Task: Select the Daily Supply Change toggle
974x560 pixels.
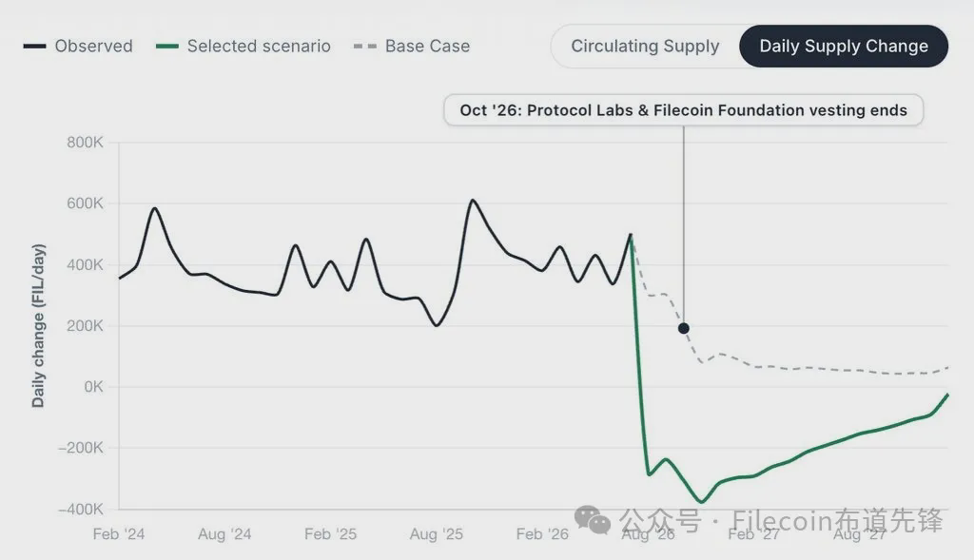Action: click(x=844, y=46)
